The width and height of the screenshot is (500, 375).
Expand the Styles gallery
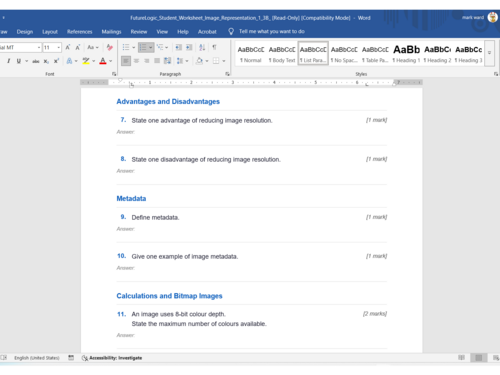[489, 53]
